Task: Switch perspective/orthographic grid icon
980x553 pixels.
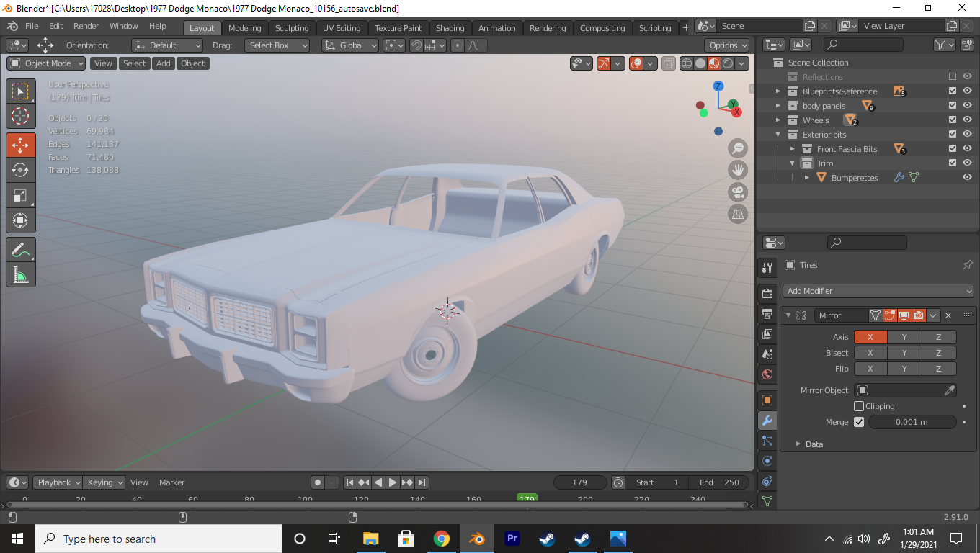Action: [738, 214]
